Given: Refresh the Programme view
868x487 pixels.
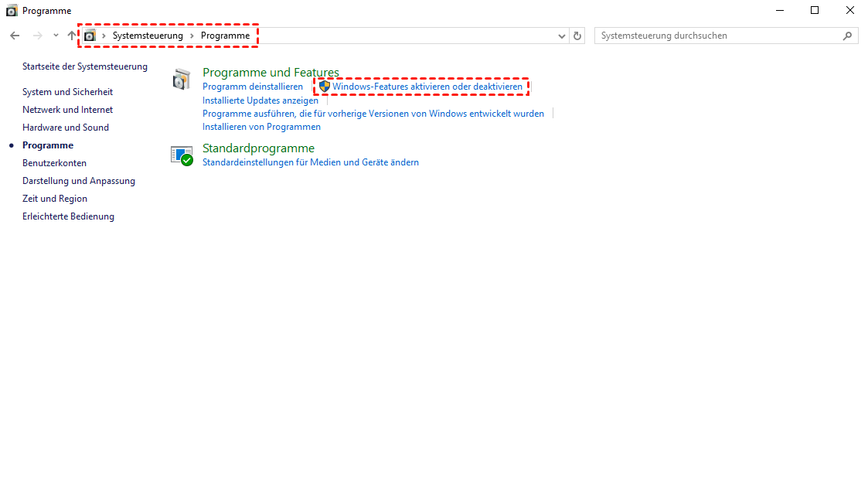Looking at the screenshot, I should click(x=577, y=36).
